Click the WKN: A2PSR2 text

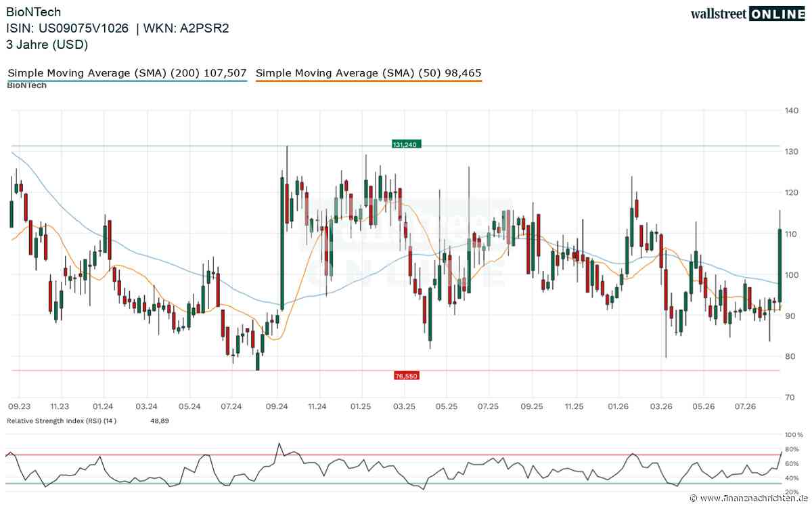[185, 28]
